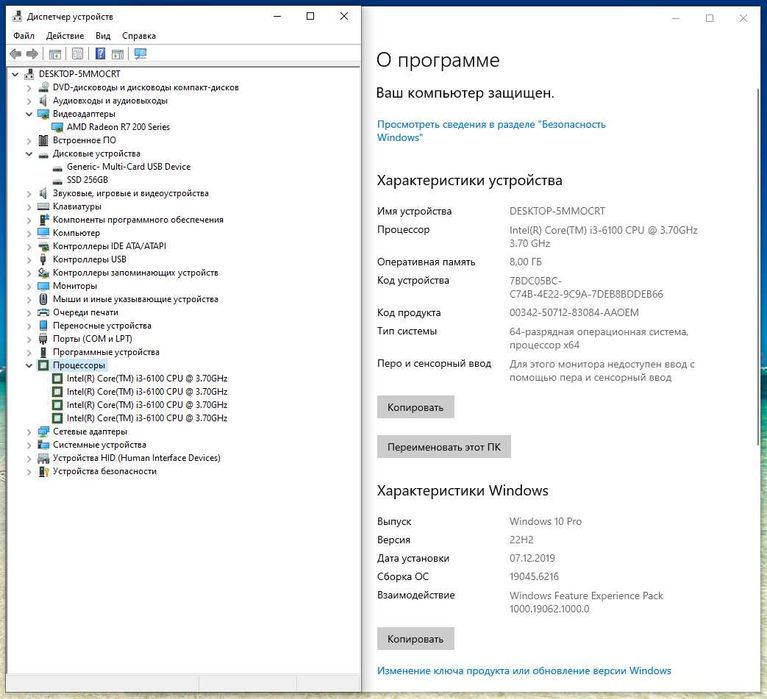Click Переименовать этот ПК button
The image size is (767, 699).
click(x=444, y=447)
